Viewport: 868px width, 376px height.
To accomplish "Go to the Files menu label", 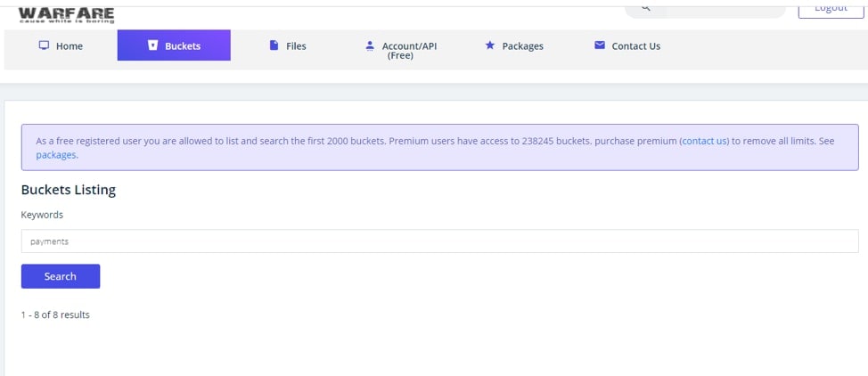I will click(296, 46).
